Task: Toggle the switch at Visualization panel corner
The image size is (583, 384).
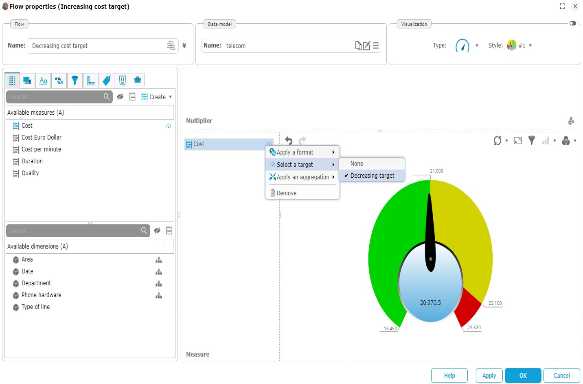Action: coord(573,23)
